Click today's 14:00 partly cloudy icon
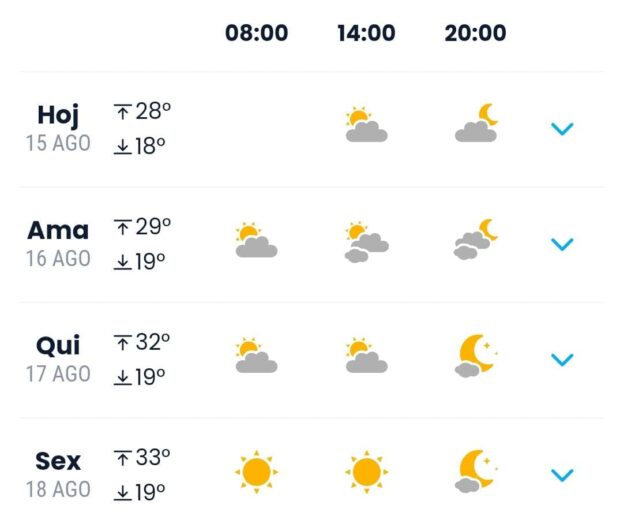Screen dimensions: 620x531 coord(366,126)
